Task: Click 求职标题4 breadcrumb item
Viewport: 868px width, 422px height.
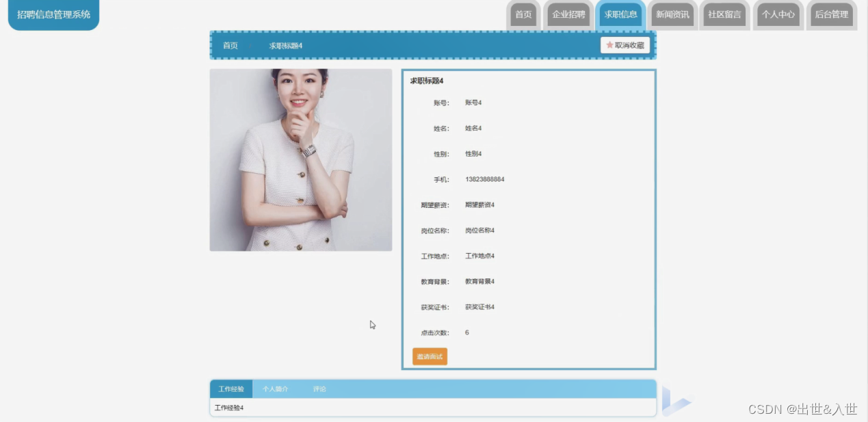Action: 286,46
